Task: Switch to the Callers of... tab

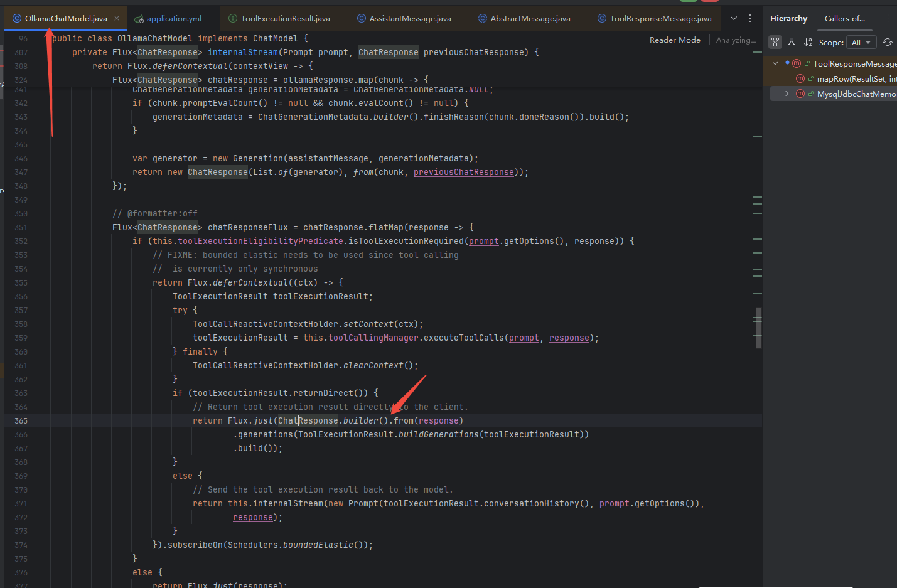Action: click(x=844, y=19)
